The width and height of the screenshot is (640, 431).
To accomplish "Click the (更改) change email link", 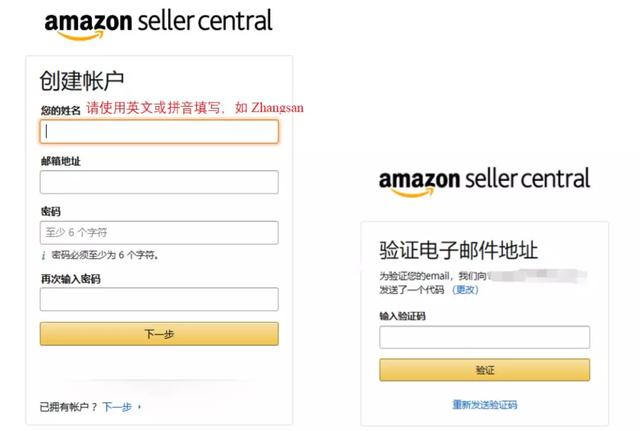I will click(465, 290).
